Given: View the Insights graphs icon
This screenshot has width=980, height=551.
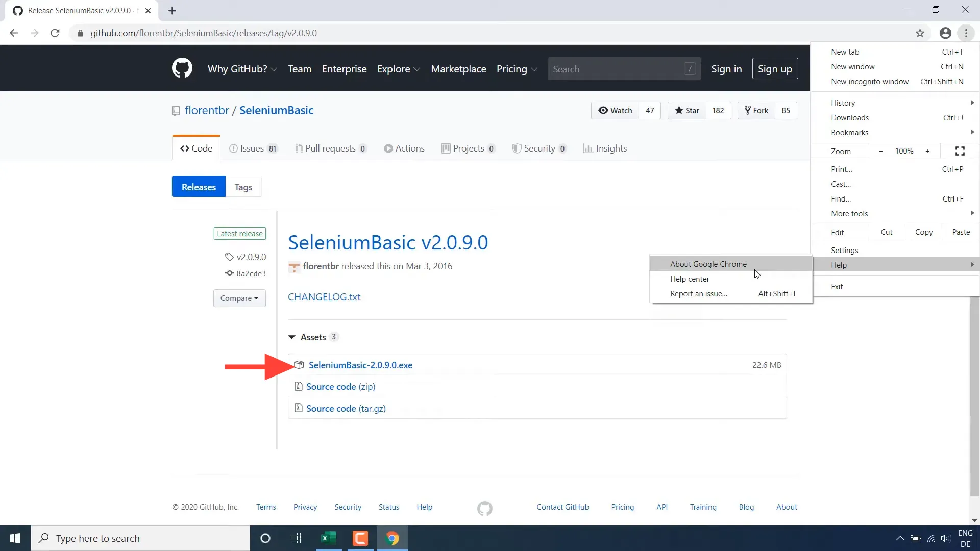Looking at the screenshot, I should (x=589, y=148).
